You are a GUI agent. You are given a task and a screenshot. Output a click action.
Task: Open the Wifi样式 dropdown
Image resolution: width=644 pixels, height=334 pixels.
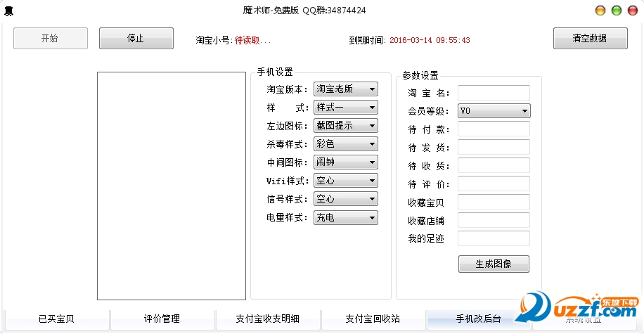[x=346, y=180]
